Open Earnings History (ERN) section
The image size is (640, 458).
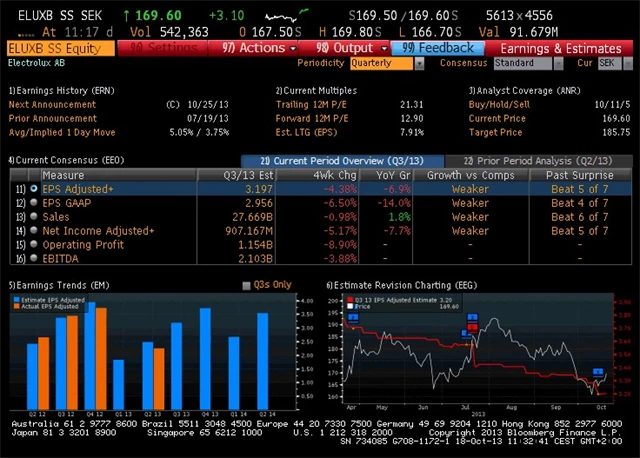click(x=62, y=91)
